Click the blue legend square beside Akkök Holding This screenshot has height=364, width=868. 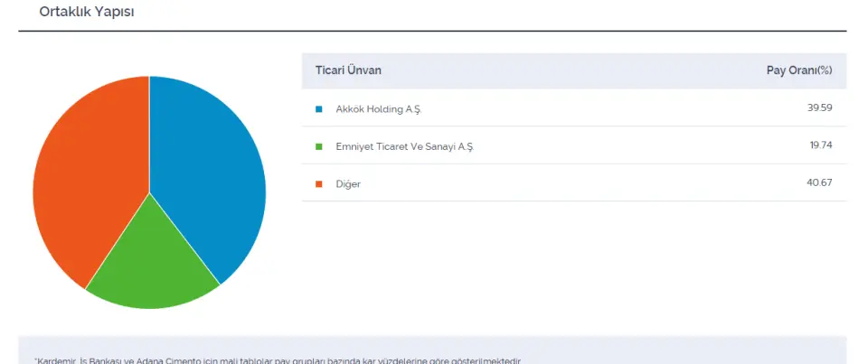pyautogui.click(x=318, y=109)
